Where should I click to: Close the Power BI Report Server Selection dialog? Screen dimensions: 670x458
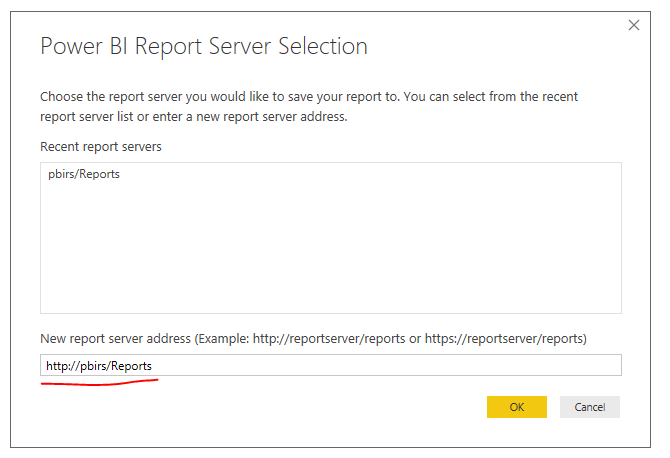(x=634, y=25)
